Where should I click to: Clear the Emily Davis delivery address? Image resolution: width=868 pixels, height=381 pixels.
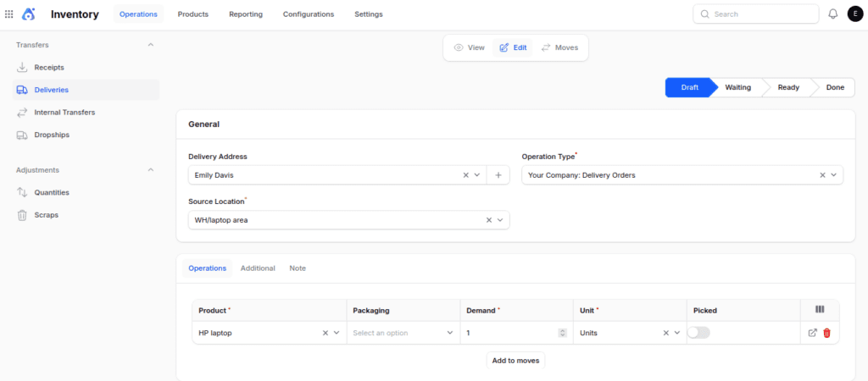(x=465, y=174)
